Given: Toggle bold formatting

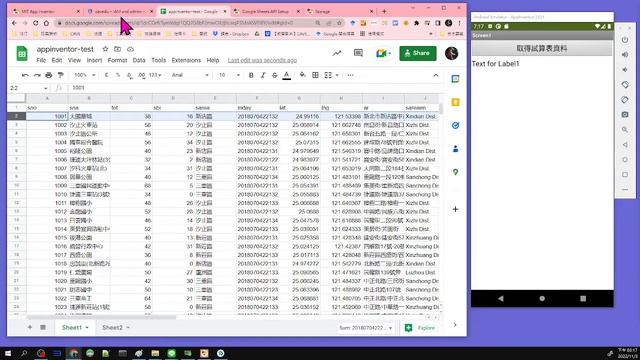Looking at the screenshot, I should [251, 75].
